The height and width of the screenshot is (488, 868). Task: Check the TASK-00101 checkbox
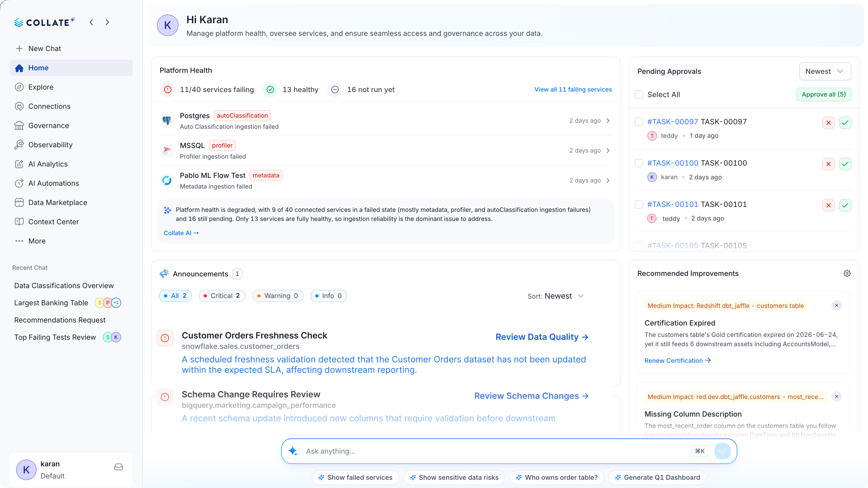click(x=639, y=204)
